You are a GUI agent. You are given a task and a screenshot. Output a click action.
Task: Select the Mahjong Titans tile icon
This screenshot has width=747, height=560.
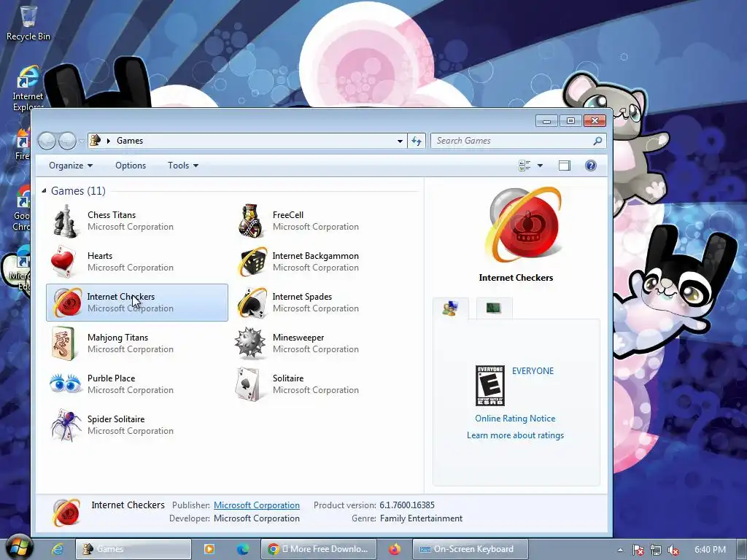point(63,343)
